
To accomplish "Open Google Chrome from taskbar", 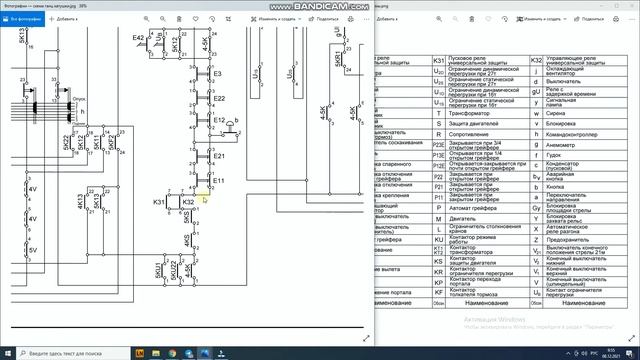I will coord(172,353).
